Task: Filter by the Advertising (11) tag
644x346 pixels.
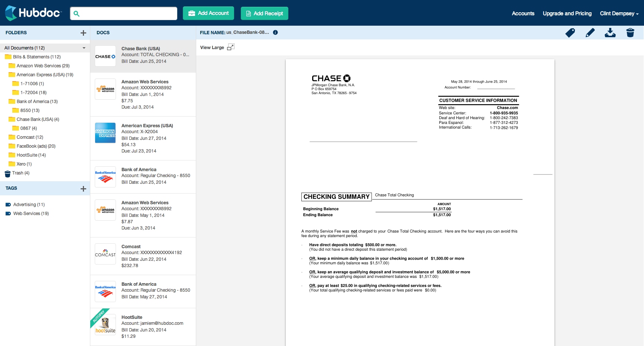Action: tap(29, 205)
